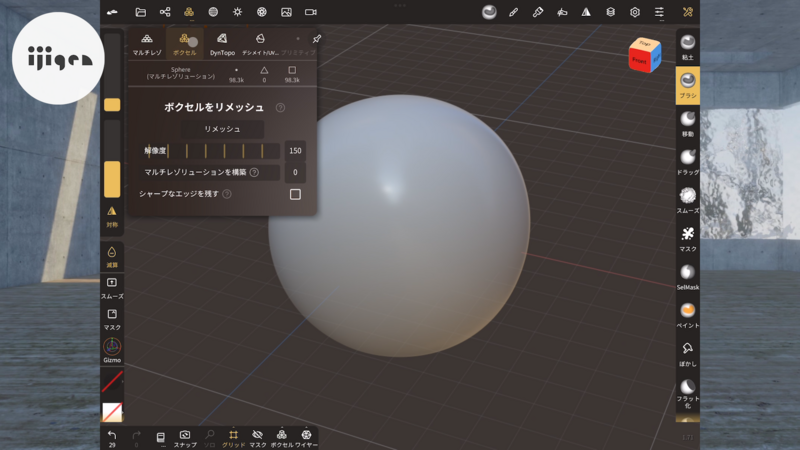Open the tools wrench menu

[688, 12]
